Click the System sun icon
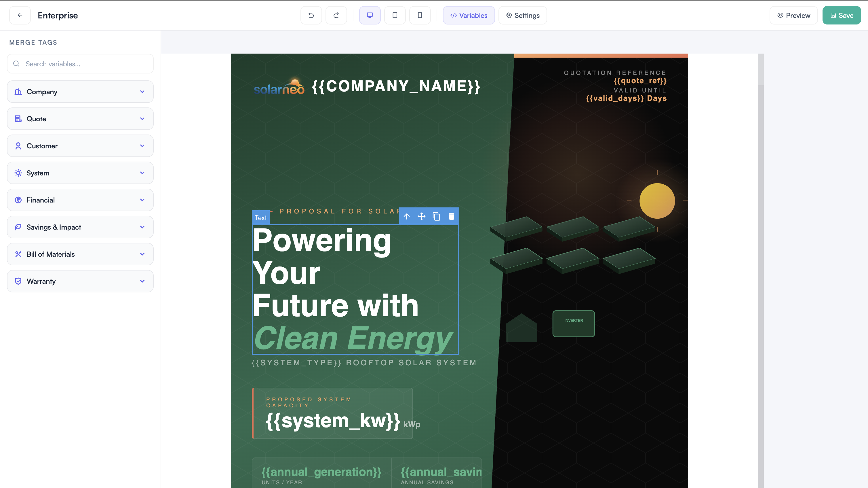868x488 pixels. (18, 173)
